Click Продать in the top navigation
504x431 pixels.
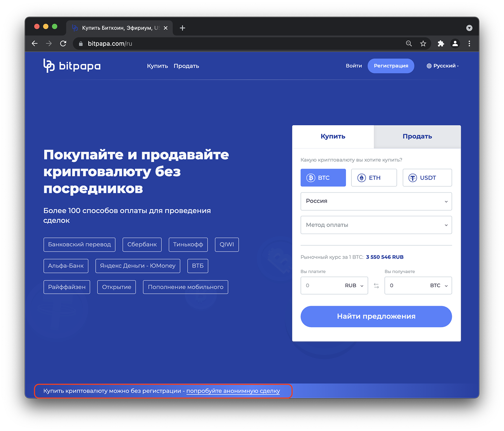click(x=186, y=66)
